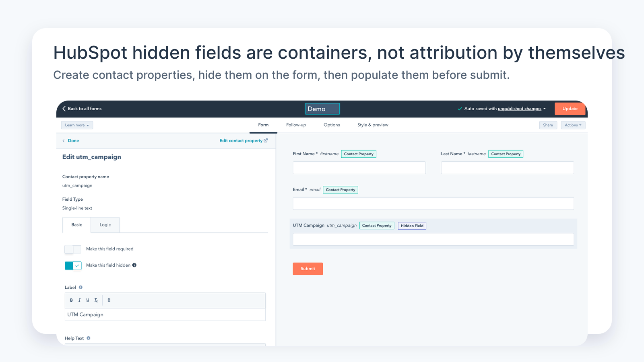
Task: Click the UTM Campaign label text box
Action: point(165,315)
